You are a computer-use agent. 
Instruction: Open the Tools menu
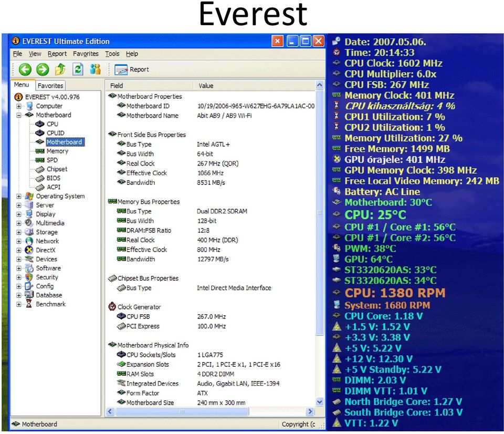coord(112,54)
